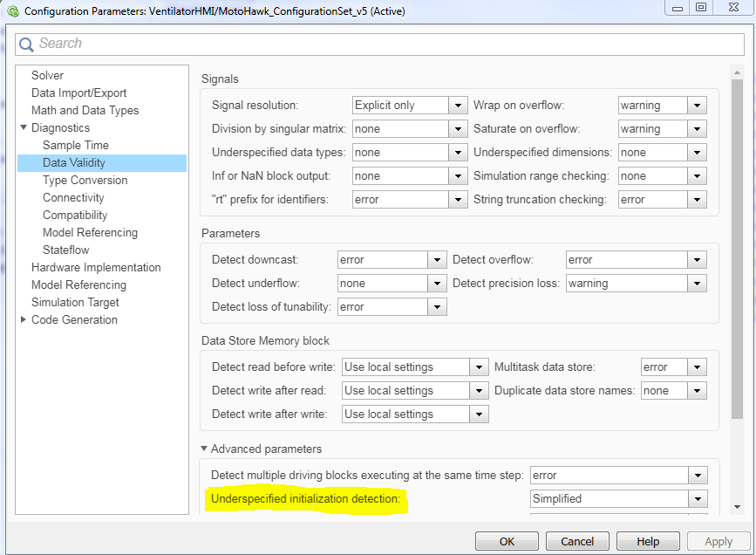Viewport: 756px width, 555px height.
Task: Open Connectivity diagnostics
Action: (73, 197)
